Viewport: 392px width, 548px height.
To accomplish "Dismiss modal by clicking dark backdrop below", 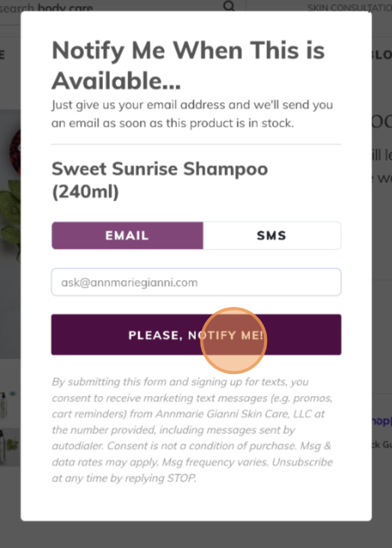I will [196, 535].
